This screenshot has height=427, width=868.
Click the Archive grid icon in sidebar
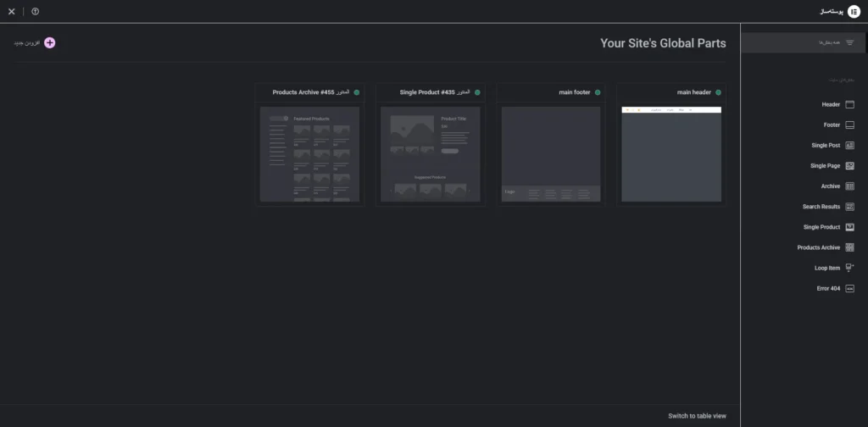click(849, 186)
